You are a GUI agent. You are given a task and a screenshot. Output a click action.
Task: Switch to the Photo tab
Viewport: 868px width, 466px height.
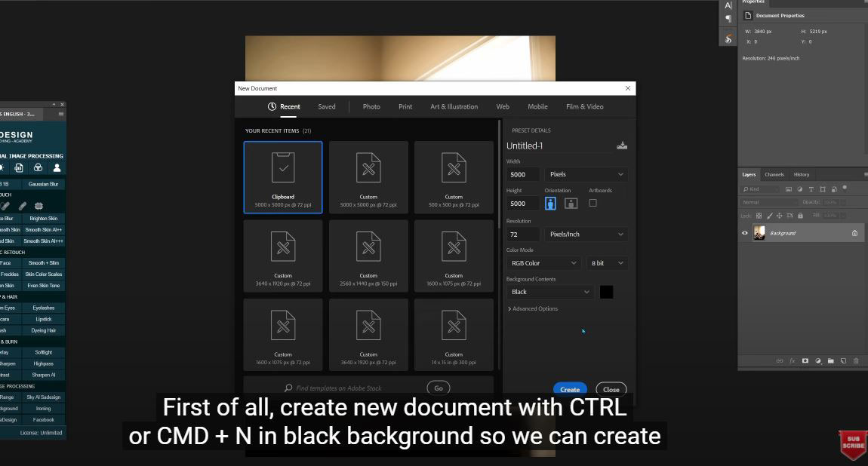point(371,106)
